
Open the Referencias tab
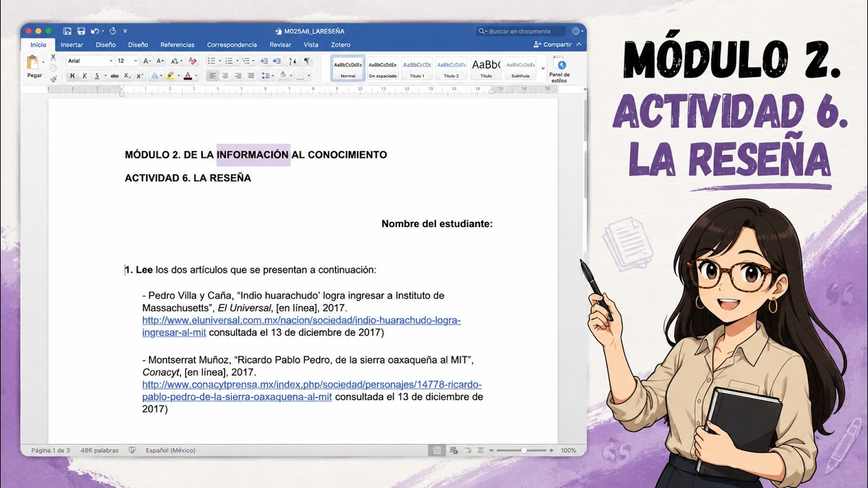pyautogui.click(x=178, y=45)
